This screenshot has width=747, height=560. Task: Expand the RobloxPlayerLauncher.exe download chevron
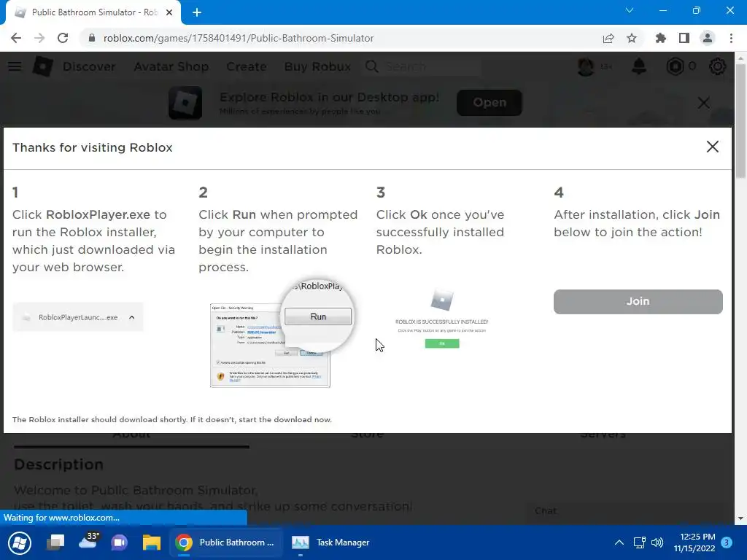(132, 317)
